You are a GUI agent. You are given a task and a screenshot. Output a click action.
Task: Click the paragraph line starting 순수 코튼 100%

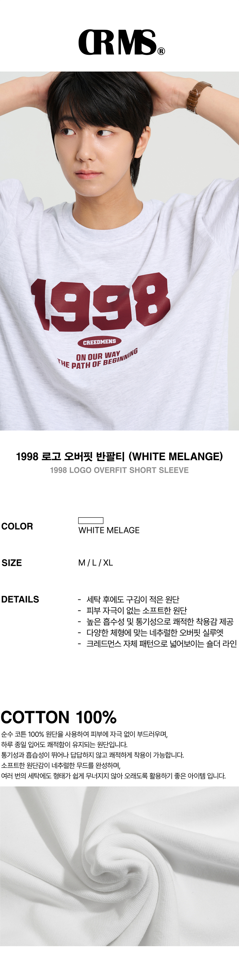(84, 734)
